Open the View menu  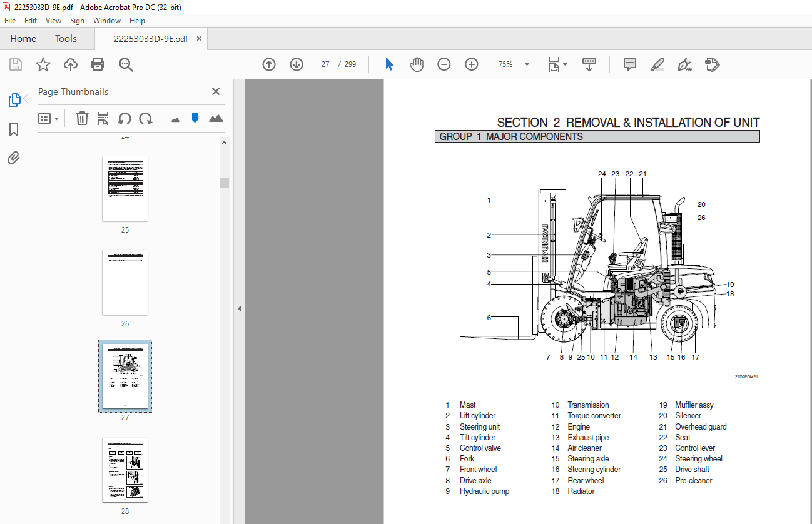pyautogui.click(x=53, y=21)
